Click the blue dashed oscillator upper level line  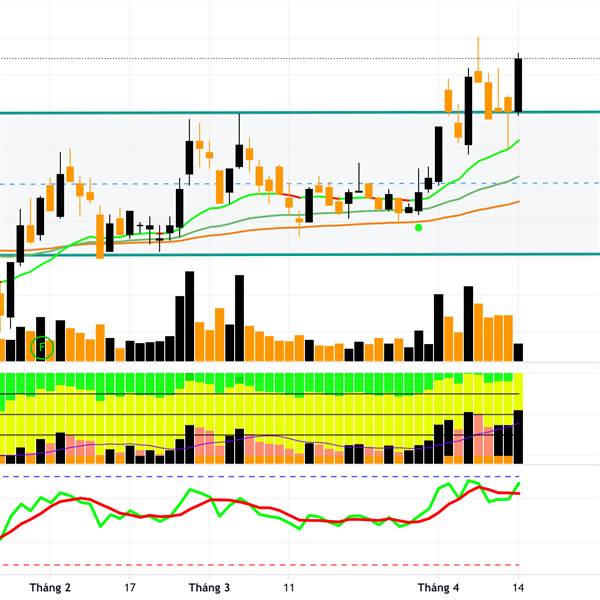pos(260,477)
